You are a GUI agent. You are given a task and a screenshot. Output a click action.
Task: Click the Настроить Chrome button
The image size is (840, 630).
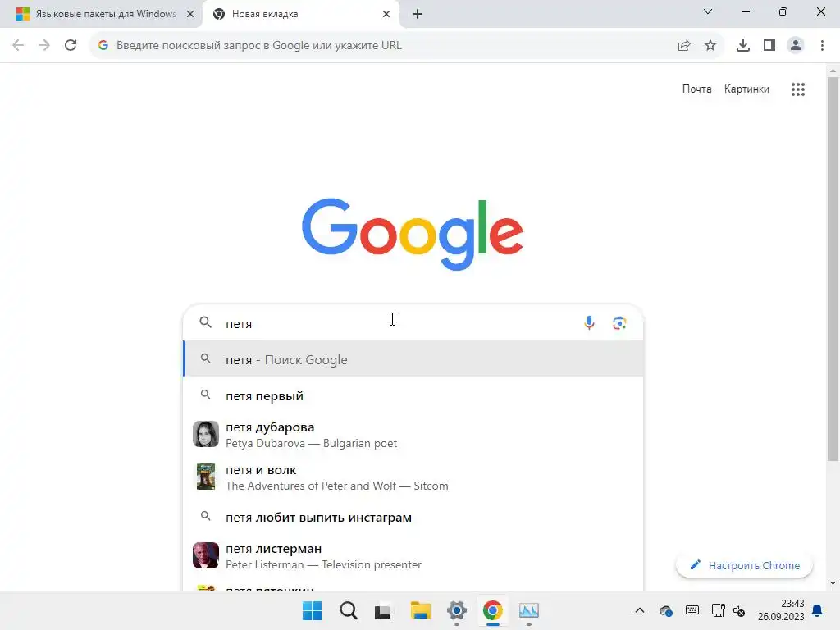coord(745,565)
